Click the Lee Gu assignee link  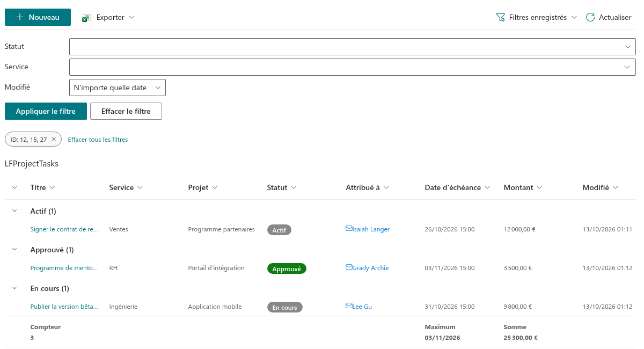click(362, 307)
